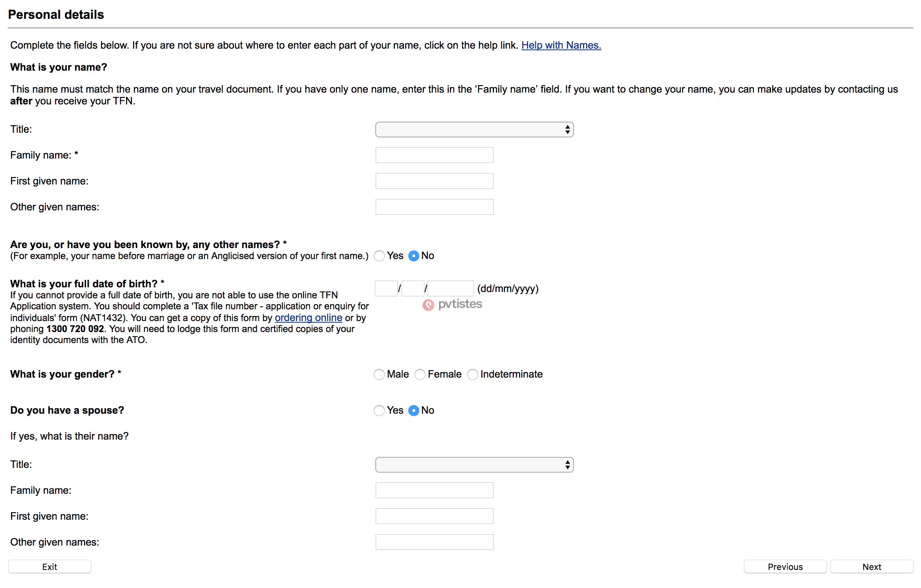Click the Title dropdown for spouse details

473,464
